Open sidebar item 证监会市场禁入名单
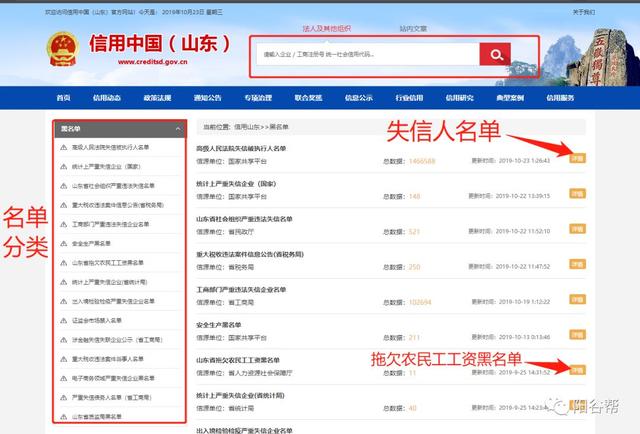This screenshot has height=434, width=640. [x=97, y=320]
